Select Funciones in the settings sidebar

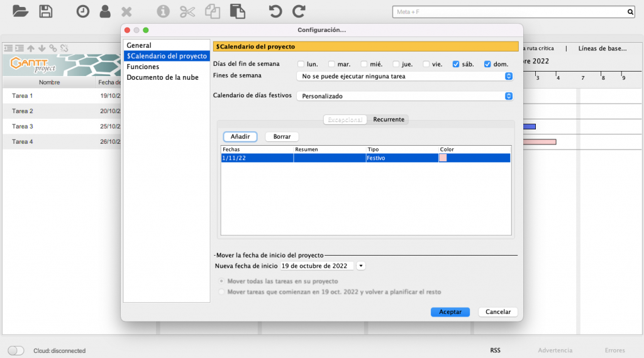click(x=143, y=67)
